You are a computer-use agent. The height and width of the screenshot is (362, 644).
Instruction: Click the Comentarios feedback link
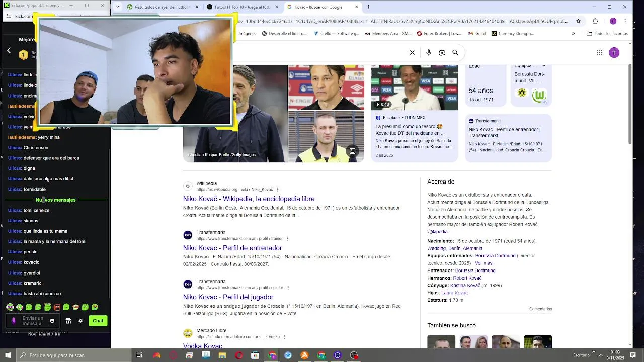click(540, 309)
